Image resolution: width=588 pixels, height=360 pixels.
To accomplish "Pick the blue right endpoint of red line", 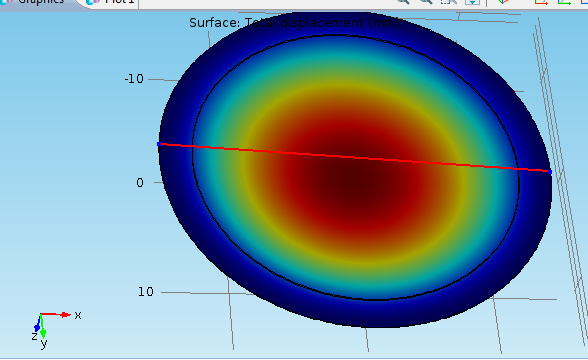I will [x=550, y=172].
